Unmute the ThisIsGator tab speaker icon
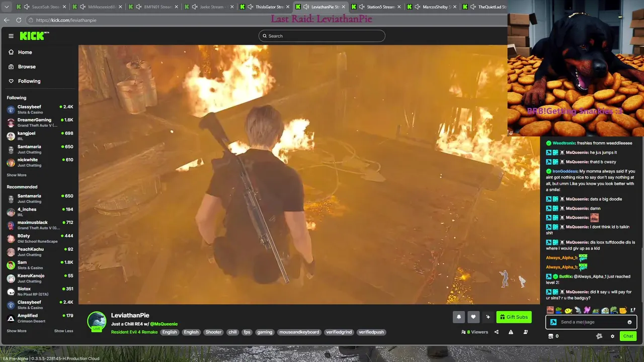 250,7
